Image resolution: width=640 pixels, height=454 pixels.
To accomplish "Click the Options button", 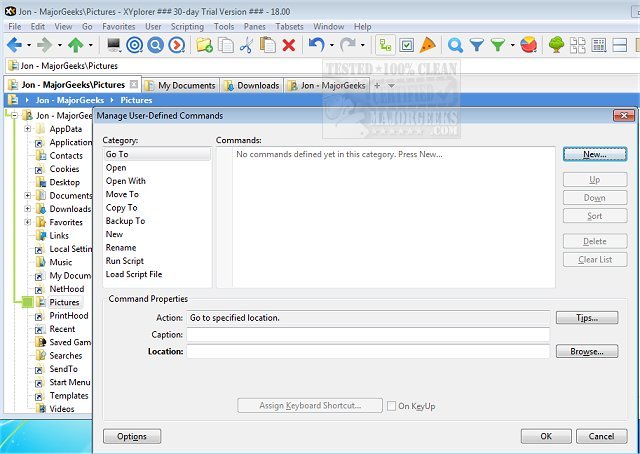I will 132,436.
